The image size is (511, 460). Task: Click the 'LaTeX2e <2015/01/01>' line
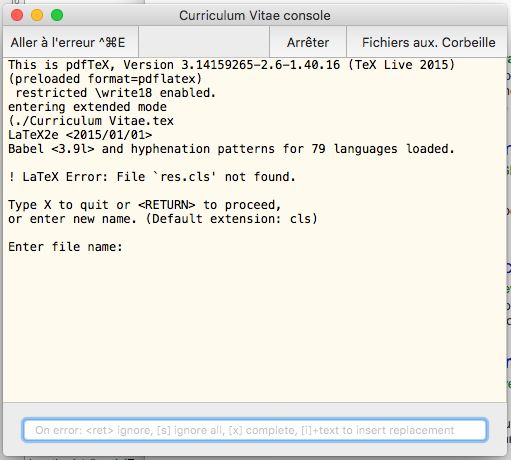point(80,135)
